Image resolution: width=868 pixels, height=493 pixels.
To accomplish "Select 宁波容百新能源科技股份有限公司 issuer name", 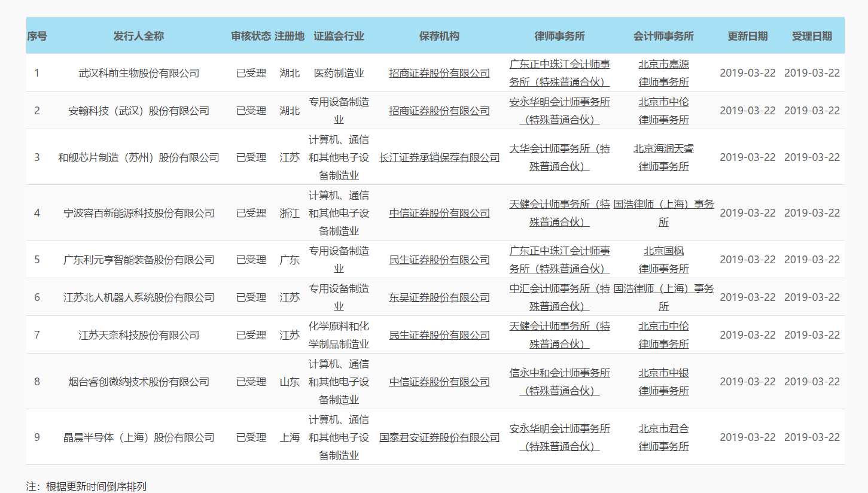I will (x=139, y=213).
